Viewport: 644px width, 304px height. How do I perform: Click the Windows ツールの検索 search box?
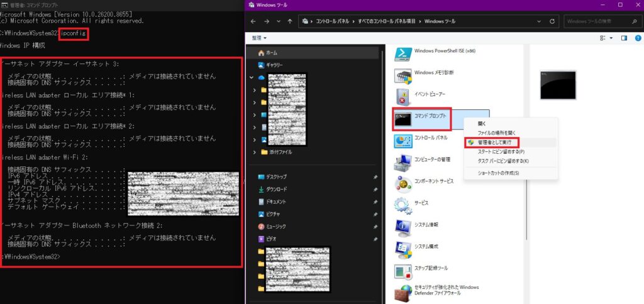602,21
